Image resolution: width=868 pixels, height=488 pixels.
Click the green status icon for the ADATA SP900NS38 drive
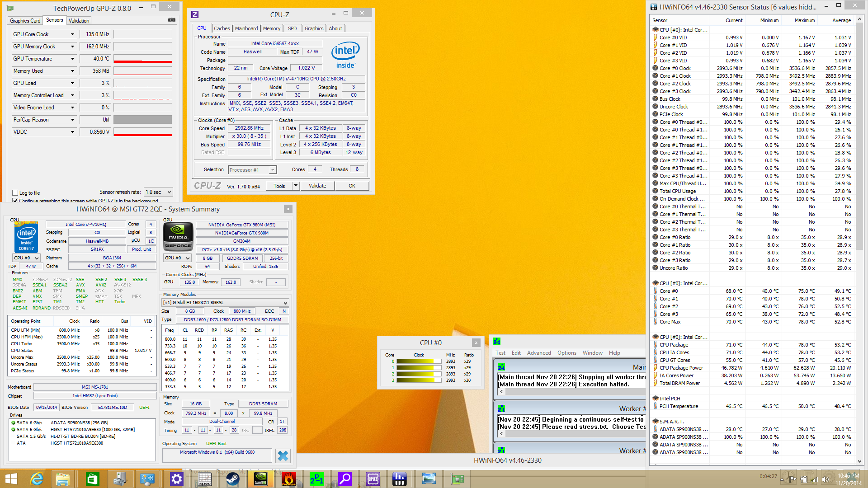[14, 423]
